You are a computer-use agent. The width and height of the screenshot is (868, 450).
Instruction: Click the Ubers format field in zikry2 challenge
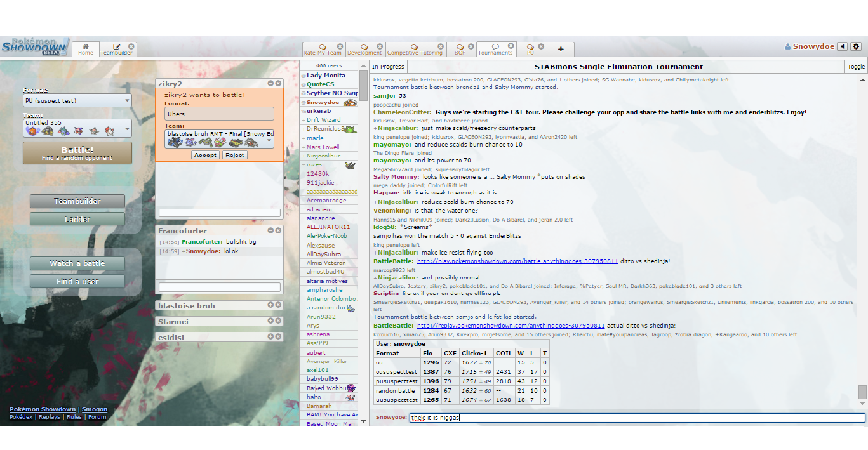(219, 114)
